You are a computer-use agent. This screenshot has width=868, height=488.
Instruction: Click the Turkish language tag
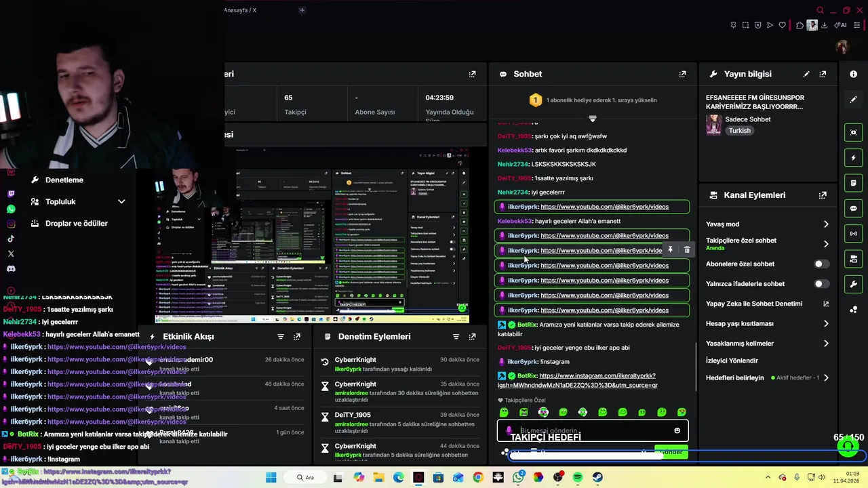(740, 131)
